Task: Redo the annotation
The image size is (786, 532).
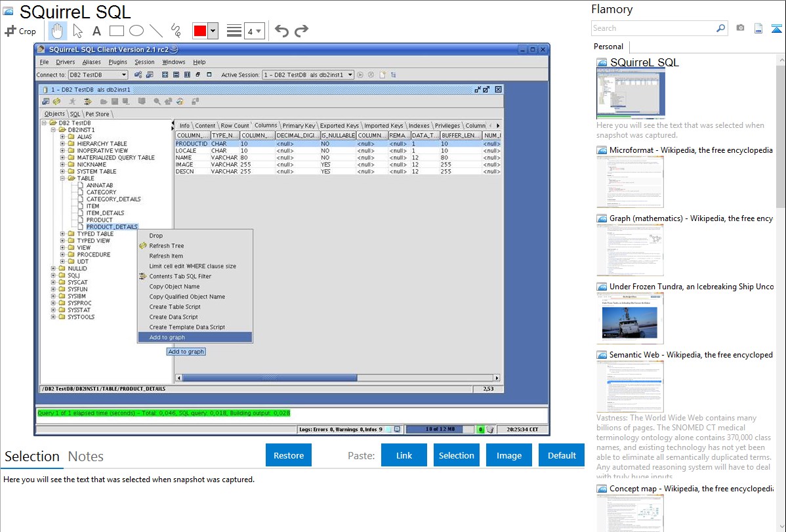Action: point(301,31)
